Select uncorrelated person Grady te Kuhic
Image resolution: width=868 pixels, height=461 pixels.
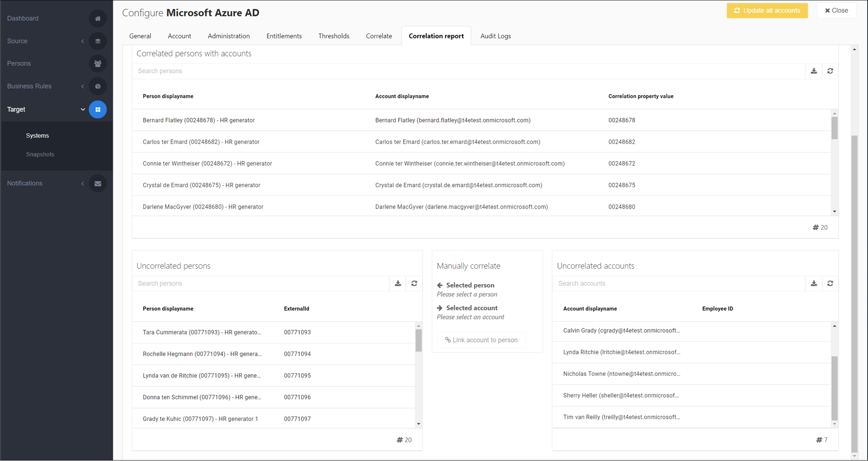pyautogui.click(x=274, y=418)
